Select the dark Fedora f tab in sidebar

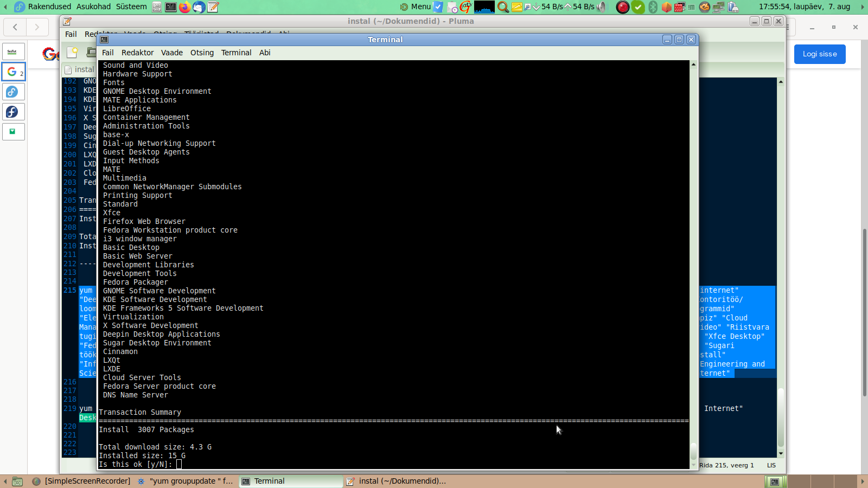pos(14,112)
